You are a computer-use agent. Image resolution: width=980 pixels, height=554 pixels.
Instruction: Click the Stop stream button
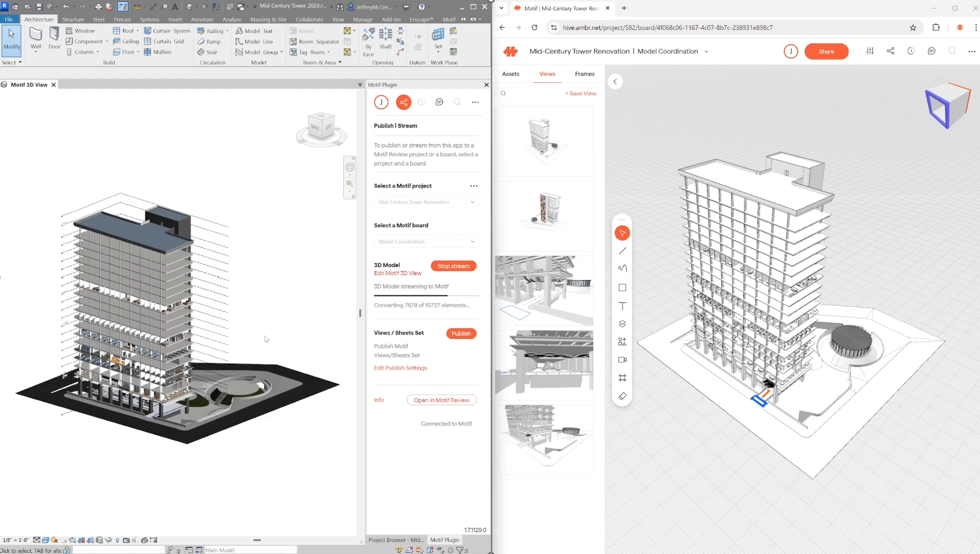[453, 266]
